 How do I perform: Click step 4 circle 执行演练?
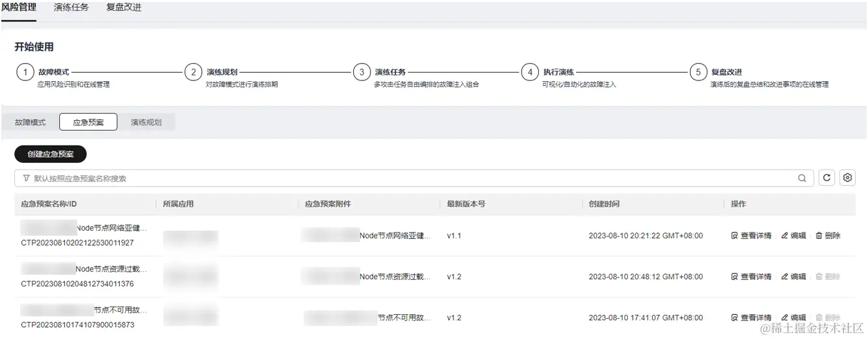(530, 72)
